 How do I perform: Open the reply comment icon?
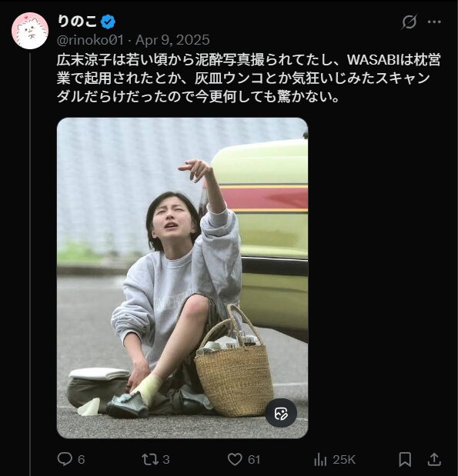pyautogui.click(x=65, y=459)
